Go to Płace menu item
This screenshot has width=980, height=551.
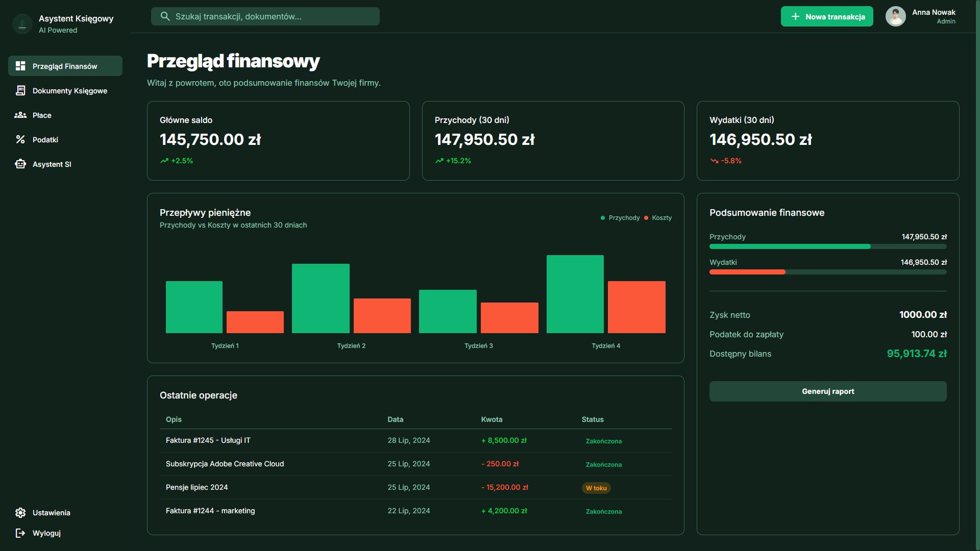pyautogui.click(x=42, y=115)
